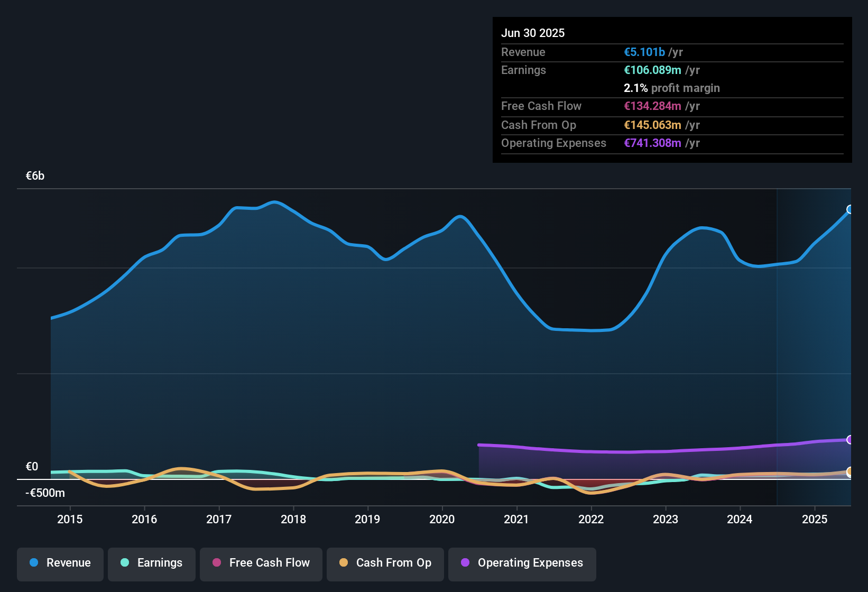Screen dimensions: 868x592
Task: Click the orange Cash From Op endpoint marker
Action: pyautogui.click(x=849, y=471)
